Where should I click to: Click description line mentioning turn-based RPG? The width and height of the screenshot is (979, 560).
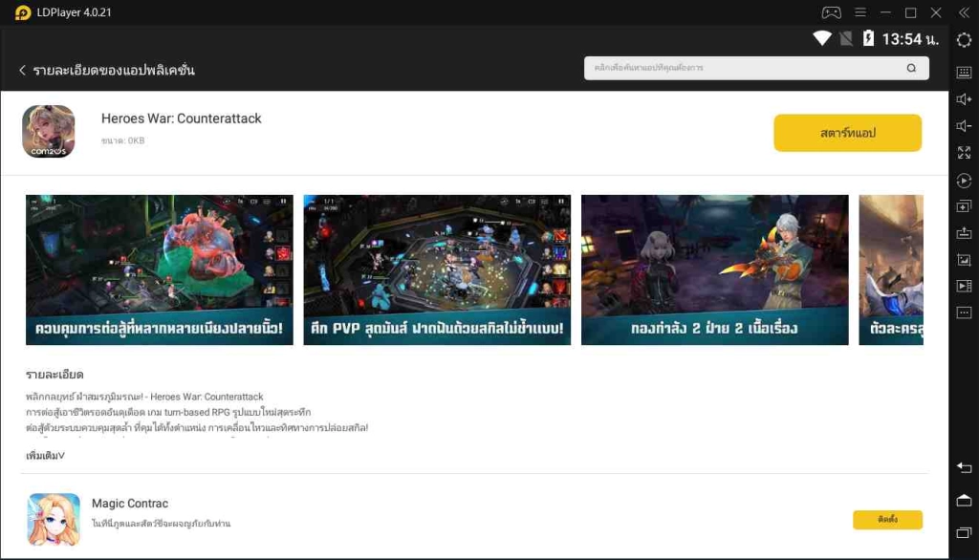(x=168, y=412)
